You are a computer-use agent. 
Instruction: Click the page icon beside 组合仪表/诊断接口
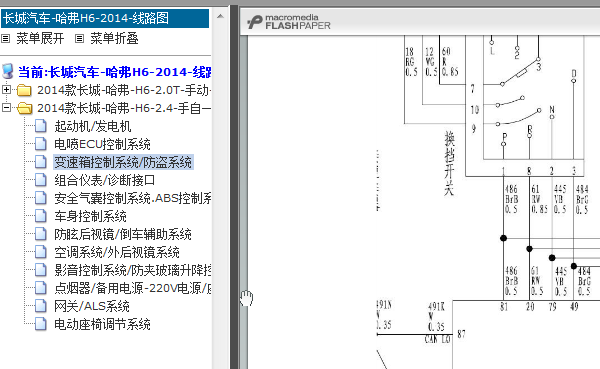point(41,180)
